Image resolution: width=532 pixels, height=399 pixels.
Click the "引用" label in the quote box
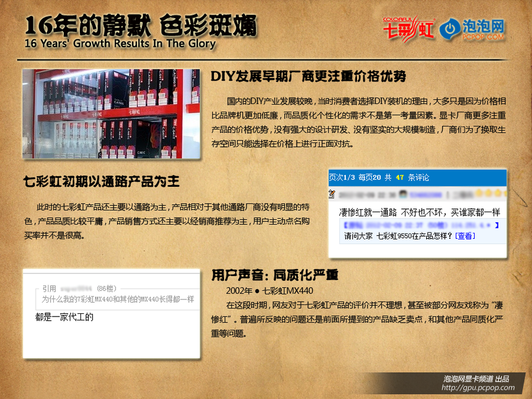(49, 289)
